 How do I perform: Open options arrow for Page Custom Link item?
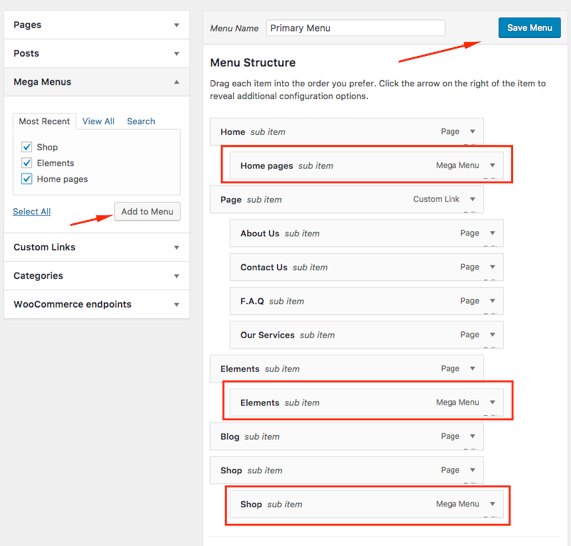472,199
